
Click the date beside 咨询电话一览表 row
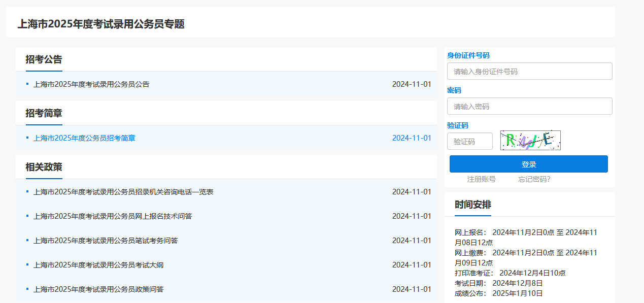[x=412, y=192]
